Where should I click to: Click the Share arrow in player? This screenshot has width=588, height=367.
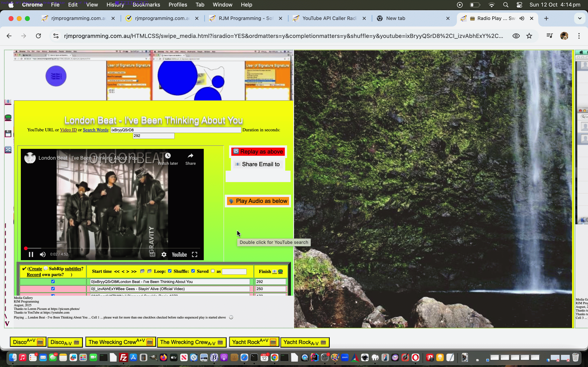pyautogui.click(x=190, y=156)
